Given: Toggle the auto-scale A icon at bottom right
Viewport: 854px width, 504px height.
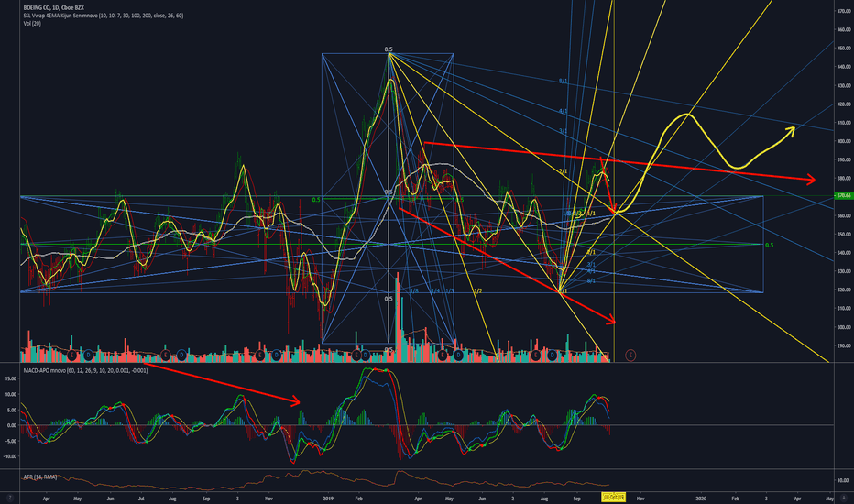Looking at the screenshot, I should pyautogui.click(x=844, y=498).
